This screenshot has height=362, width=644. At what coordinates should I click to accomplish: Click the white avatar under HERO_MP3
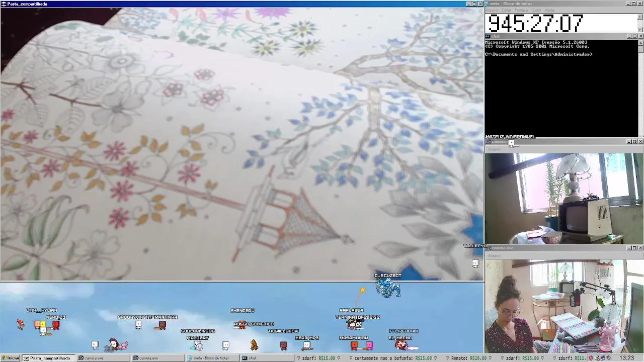[307, 345]
